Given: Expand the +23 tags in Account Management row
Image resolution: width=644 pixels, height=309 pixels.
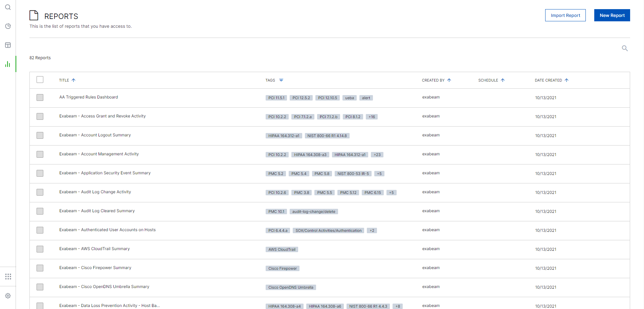Looking at the screenshot, I should tap(377, 155).
